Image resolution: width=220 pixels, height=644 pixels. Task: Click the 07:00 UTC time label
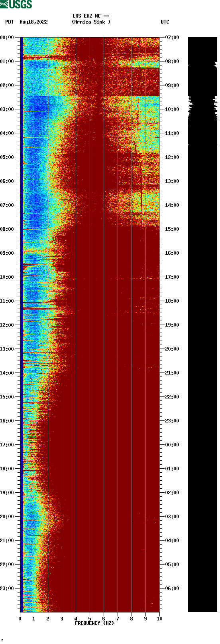172,38
